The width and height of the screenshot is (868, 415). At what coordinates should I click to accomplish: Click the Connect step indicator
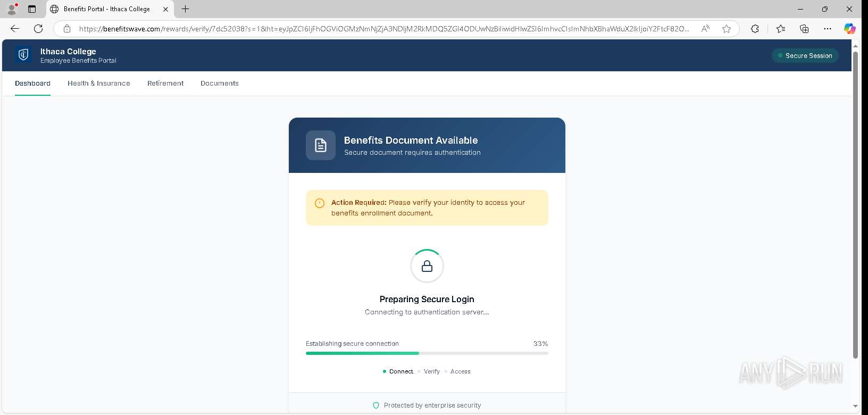[398, 371]
